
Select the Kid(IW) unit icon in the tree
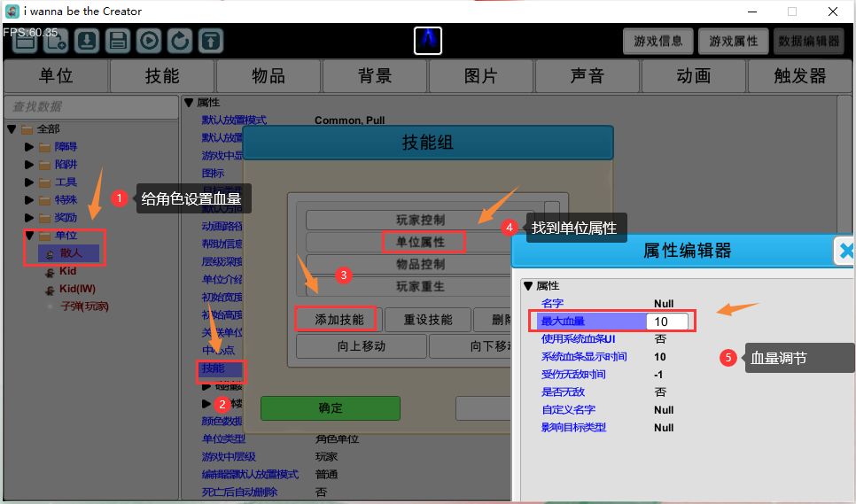(51, 290)
